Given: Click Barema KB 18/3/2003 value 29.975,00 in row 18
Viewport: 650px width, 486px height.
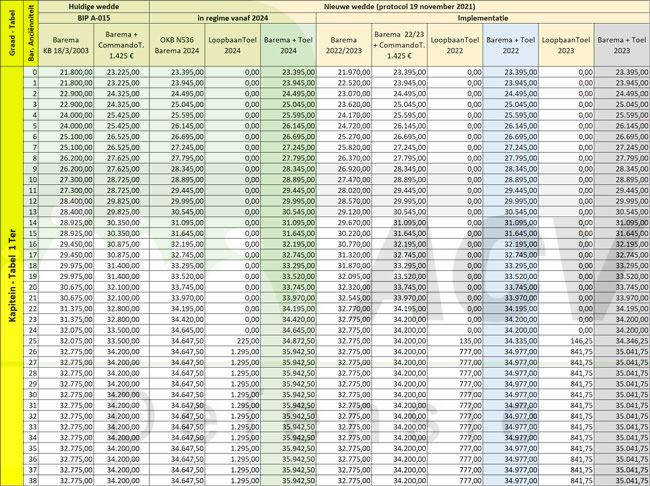Looking at the screenshot, I should point(66,266).
